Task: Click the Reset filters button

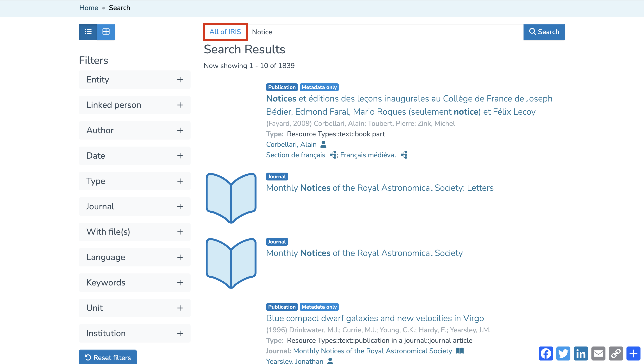Action: click(108, 357)
